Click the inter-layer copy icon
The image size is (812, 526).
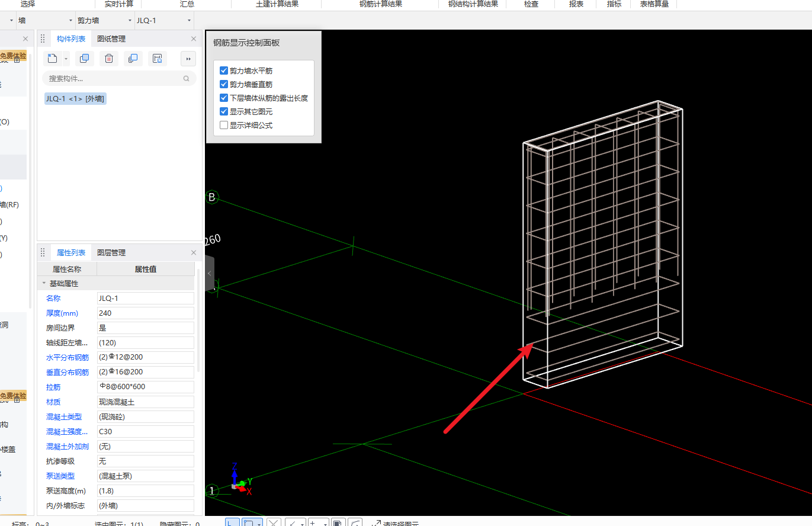point(133,58)
